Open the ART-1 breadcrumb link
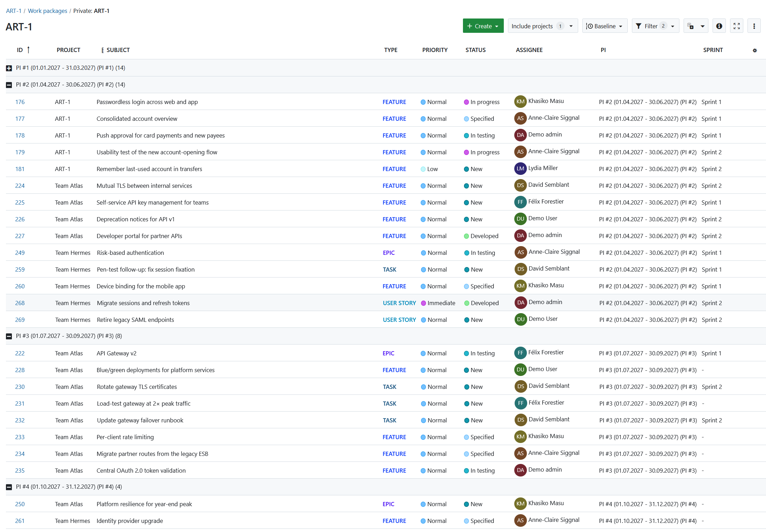This screenshot has width=766, height=532. pyautogui.click(x=14, y=11)
